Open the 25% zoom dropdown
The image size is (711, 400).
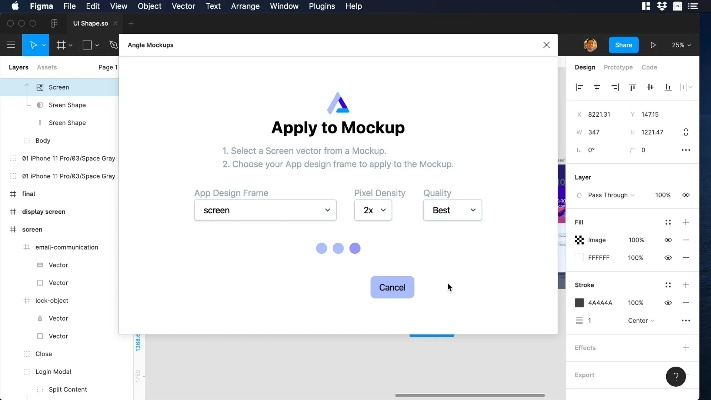point(681,45)
